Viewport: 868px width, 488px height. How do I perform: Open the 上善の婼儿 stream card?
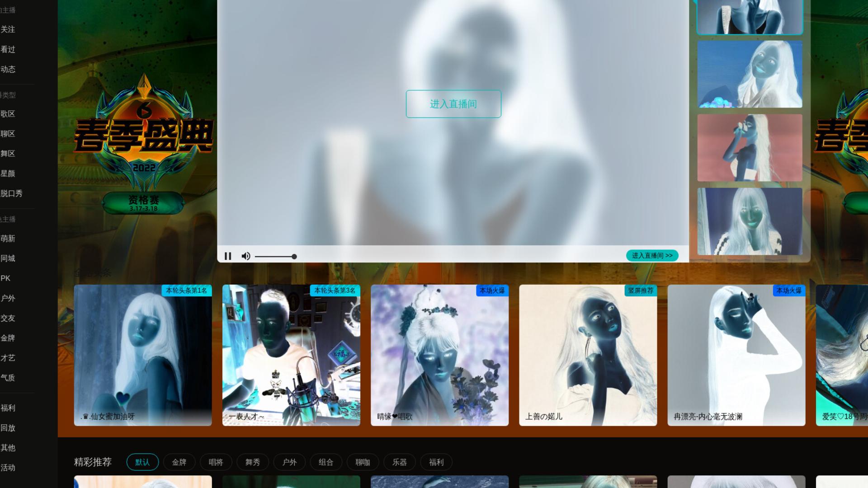click(x=588, y=355)
